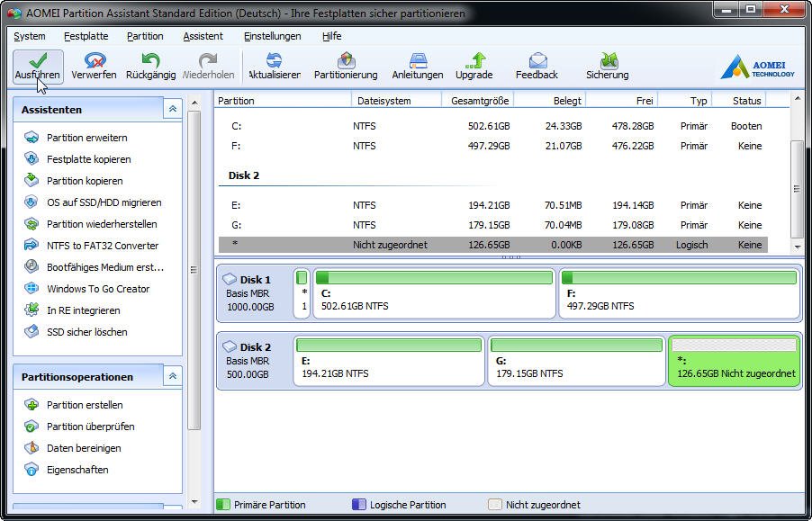Click the AOMEI Technology logo

(758, 67)
